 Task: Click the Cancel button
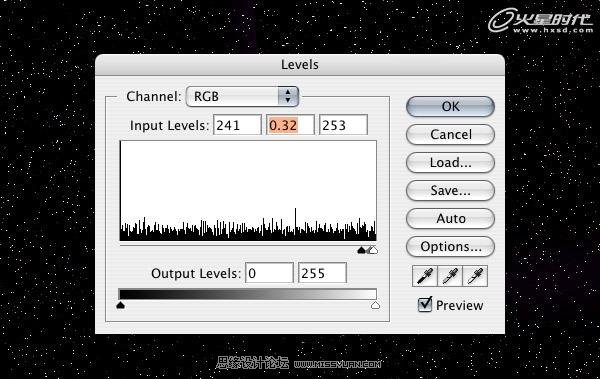(450, 134)
